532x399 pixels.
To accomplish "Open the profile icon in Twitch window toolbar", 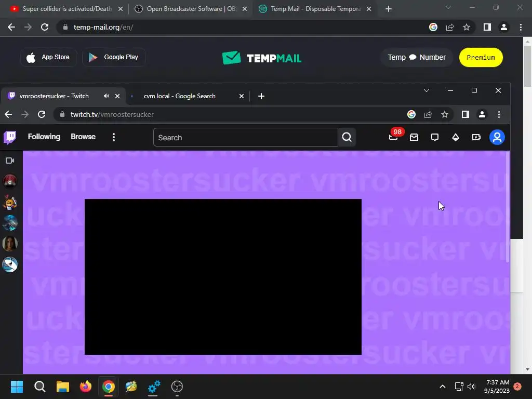I will coord(482,115).
